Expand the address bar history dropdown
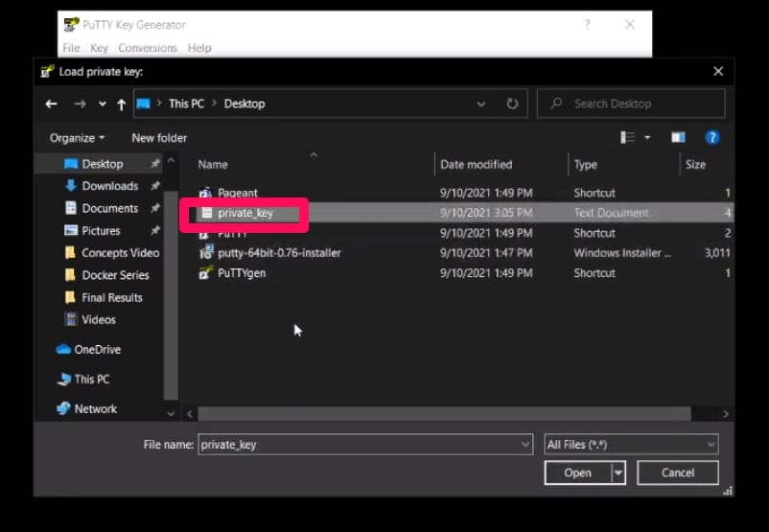The image size is (769, 532). 481,104
